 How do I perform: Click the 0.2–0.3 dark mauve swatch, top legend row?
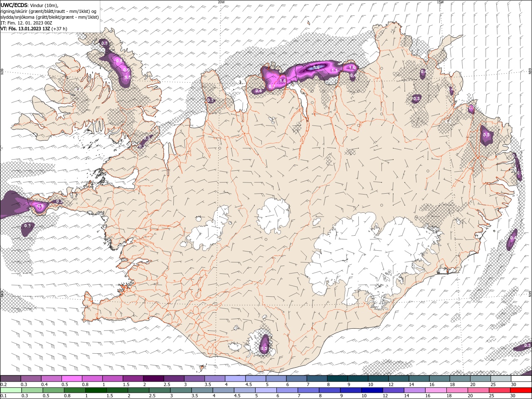pyautogui.click(x=10, y=379)
